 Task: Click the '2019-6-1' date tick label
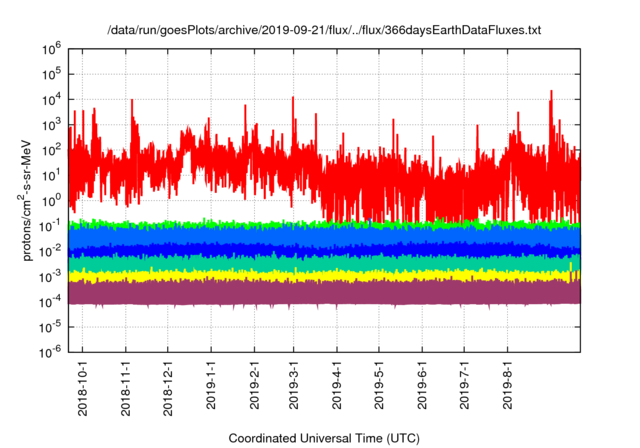pos(422,385)
